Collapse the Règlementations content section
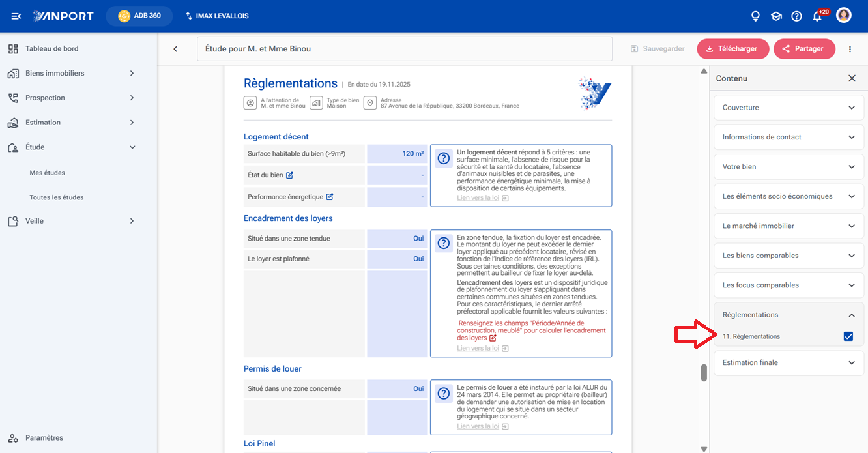 (x=851, y=315)
